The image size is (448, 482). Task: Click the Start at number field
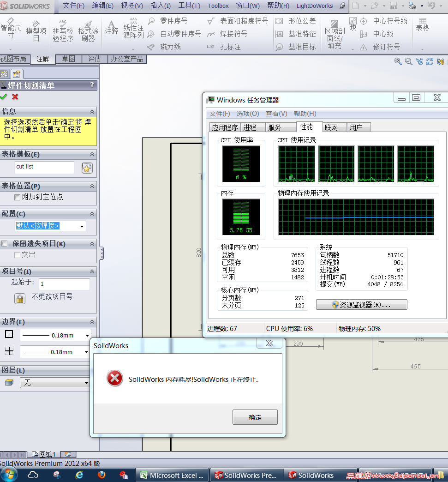[x=64, y=284]
